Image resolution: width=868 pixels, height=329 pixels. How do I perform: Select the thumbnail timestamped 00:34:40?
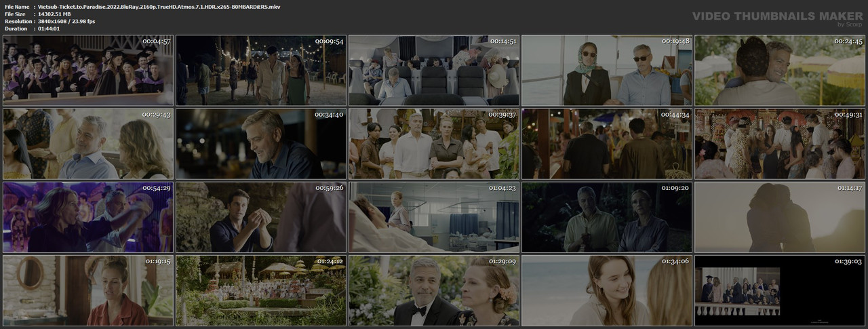pos(261,144)
